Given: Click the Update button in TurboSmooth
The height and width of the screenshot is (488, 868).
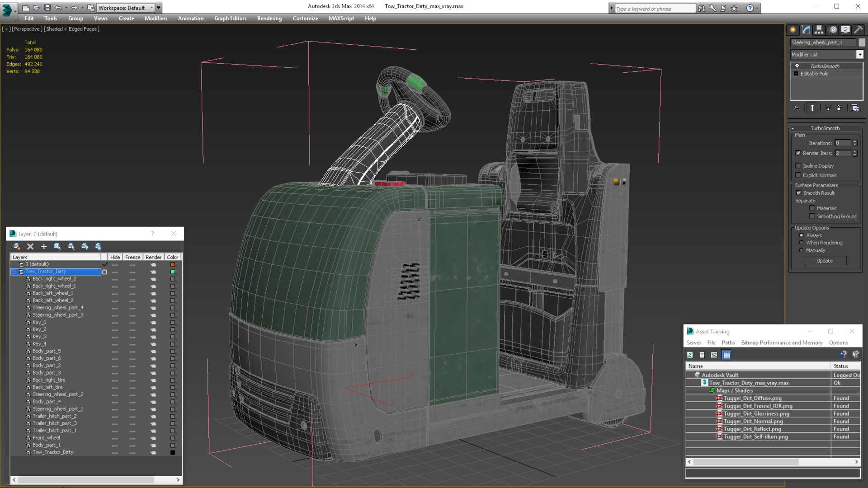Looking at the screenshot, I should (824, 261).
